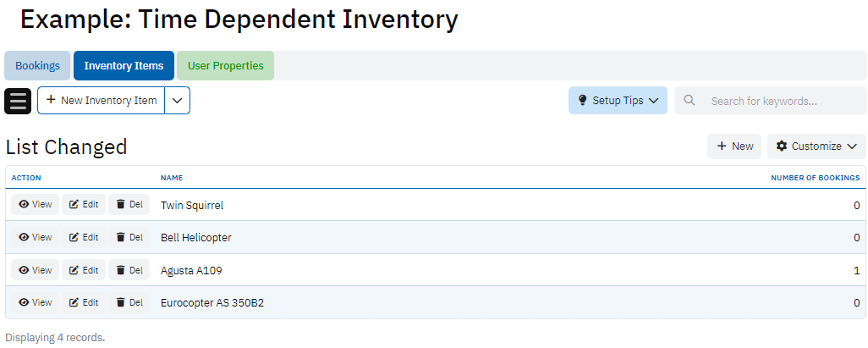Click the Search for keywords field

tap(783, 101)
